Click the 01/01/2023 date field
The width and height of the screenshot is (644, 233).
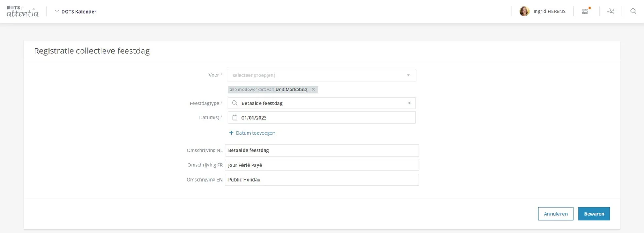coord(322,118)
